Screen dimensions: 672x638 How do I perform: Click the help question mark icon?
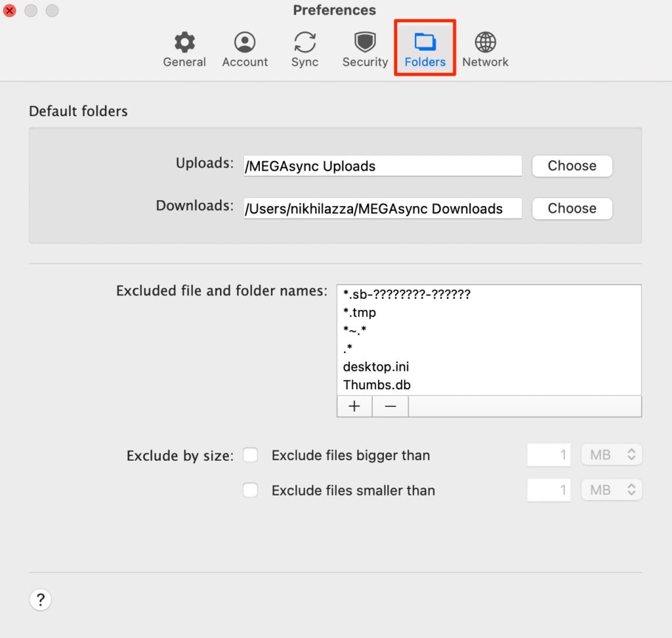40,599
